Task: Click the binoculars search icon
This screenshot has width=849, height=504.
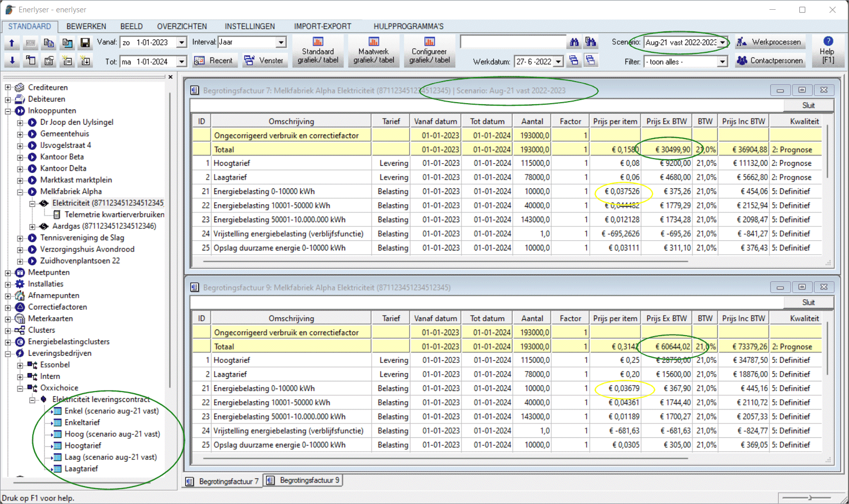Action: (574, 42)
